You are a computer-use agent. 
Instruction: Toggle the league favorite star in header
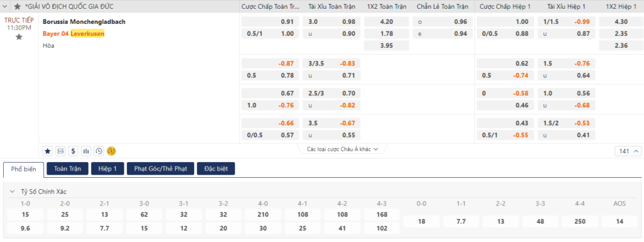(x=17, y=6)
